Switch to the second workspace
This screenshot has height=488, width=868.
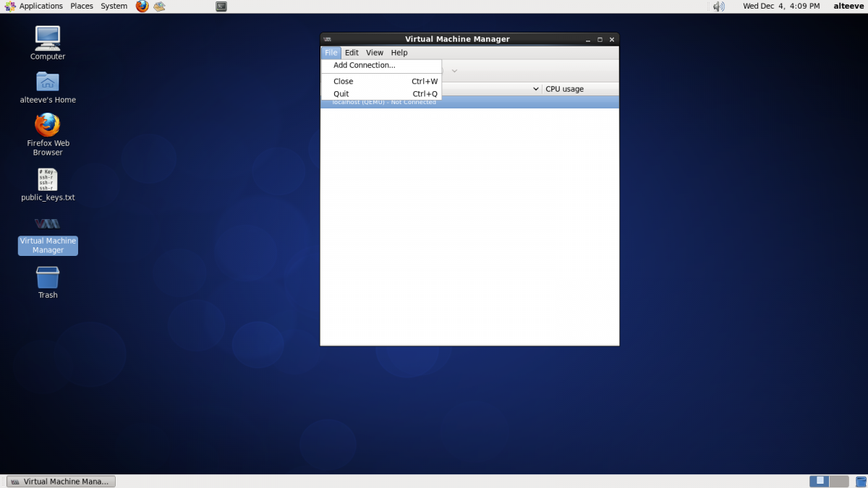(x=839, y=481)
